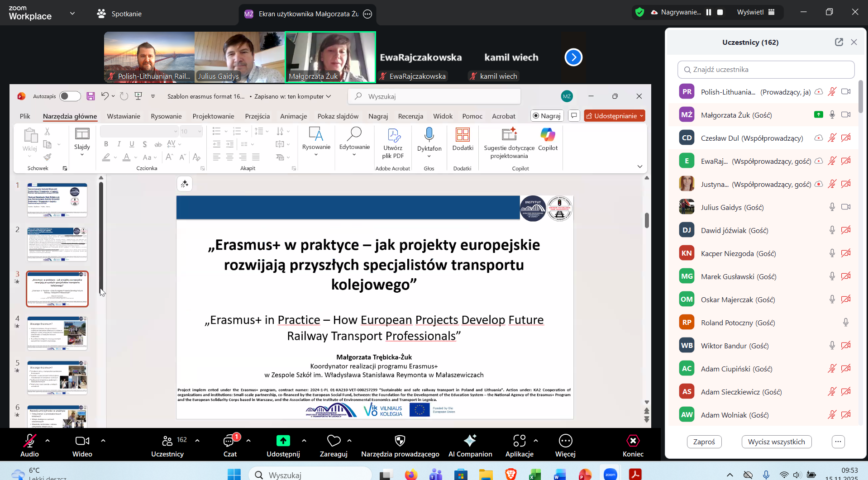Click the Koniec end meeting icon
The width and height of the screenshot is (868, 480).
point(633,441)
